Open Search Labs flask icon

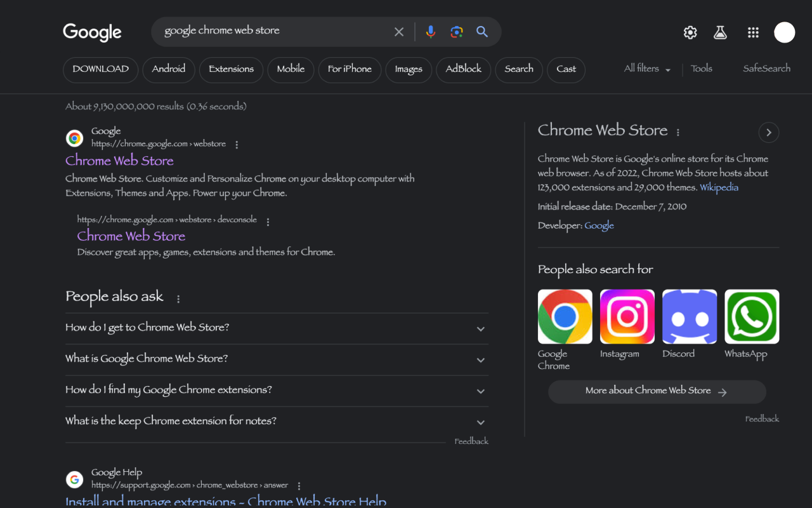(720, 32)
